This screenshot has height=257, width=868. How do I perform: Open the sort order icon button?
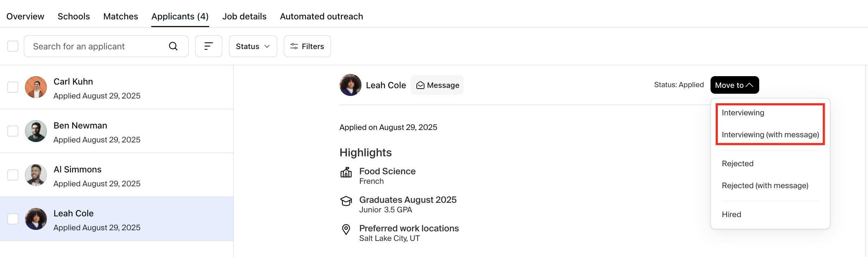(x=209, y=46)
